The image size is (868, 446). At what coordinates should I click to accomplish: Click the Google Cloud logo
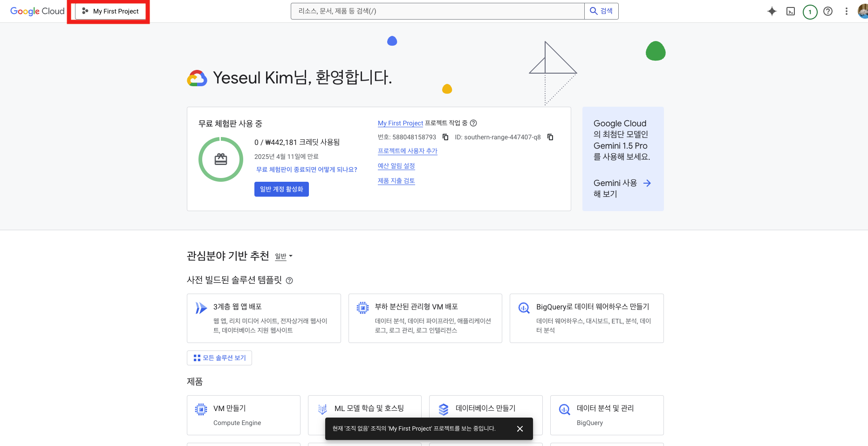(37, 11)
